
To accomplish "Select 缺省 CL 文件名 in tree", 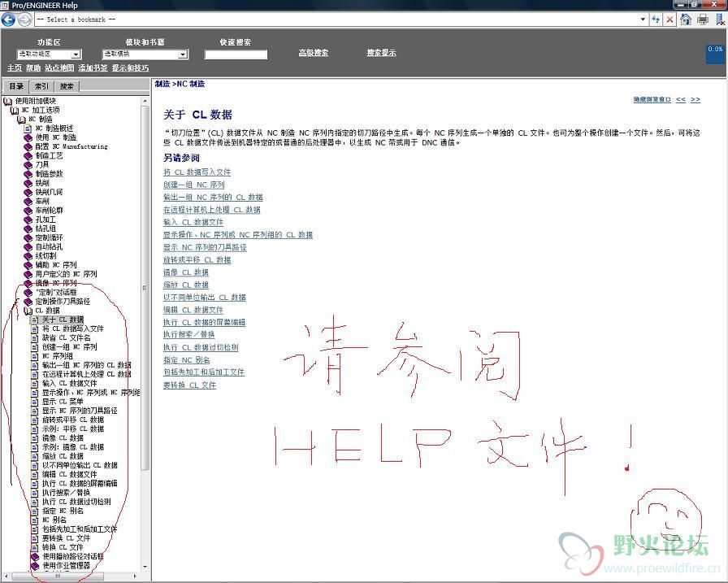I will (x=67, y=337).
